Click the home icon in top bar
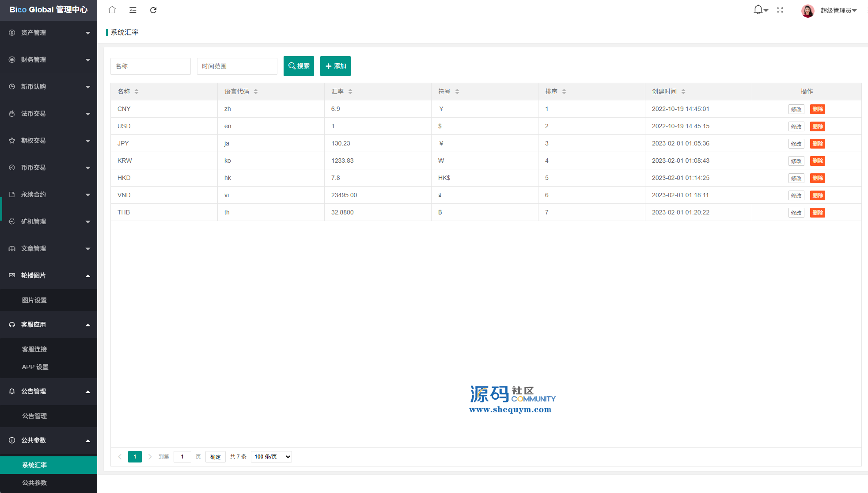 pyautogui.click(x=112, y=10)
